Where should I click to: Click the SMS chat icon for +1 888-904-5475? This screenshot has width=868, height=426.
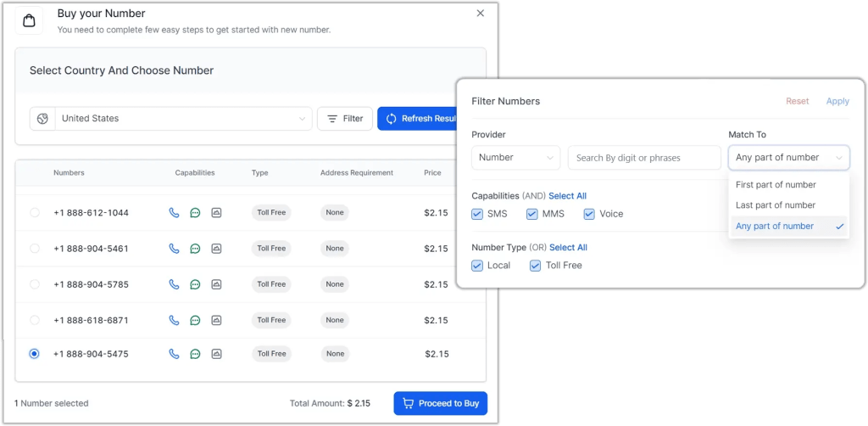pos(195,354)
